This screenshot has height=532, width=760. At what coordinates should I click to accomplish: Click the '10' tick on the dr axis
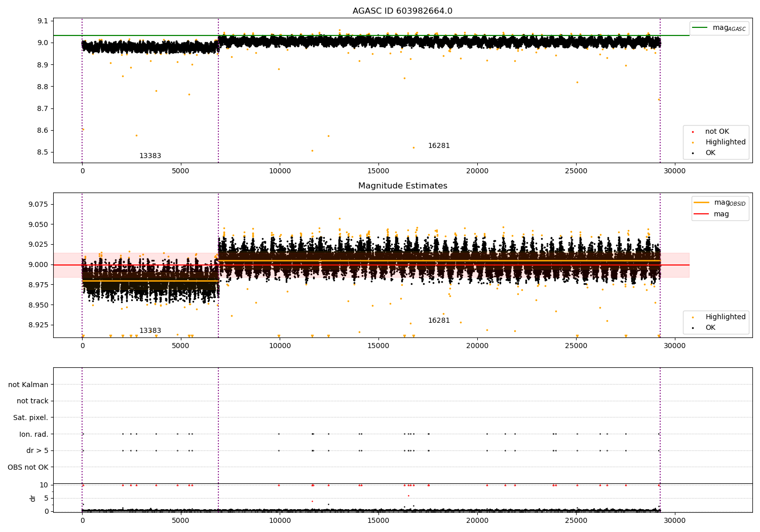click(44, 485)
